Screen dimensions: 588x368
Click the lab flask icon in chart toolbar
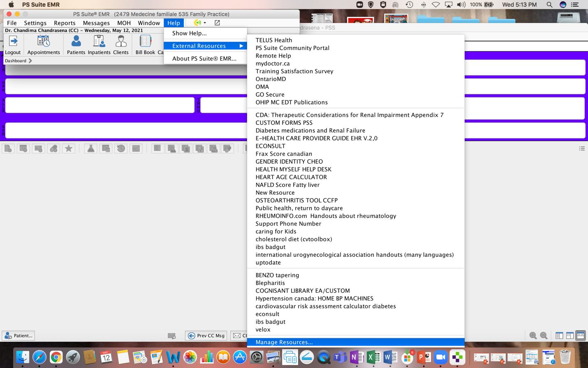(x=91, y=149)
